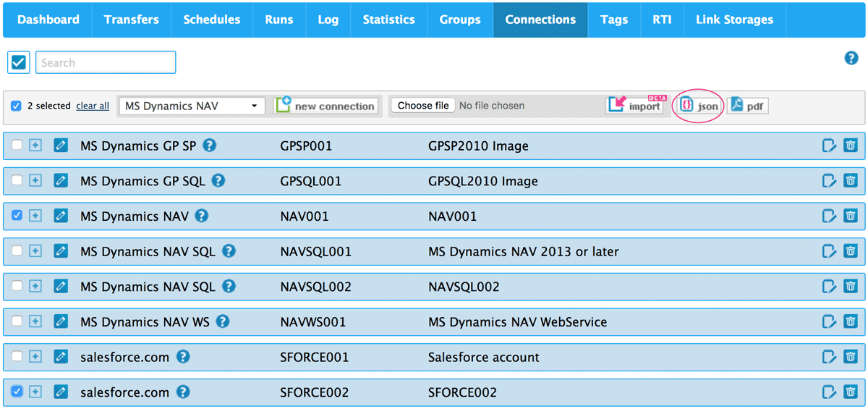Open help icon next to MS Dynamics GP SP
This screenshot has width=868, height=409.
(209, 146)
